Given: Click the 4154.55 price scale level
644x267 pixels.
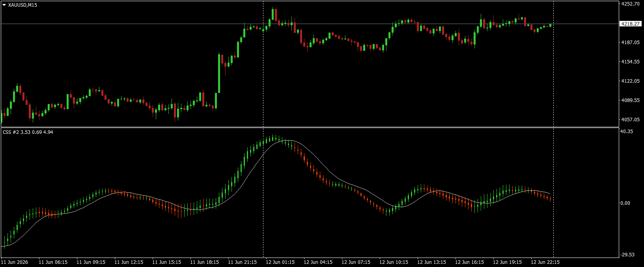Looking at the screenshot, I should 630,62.
